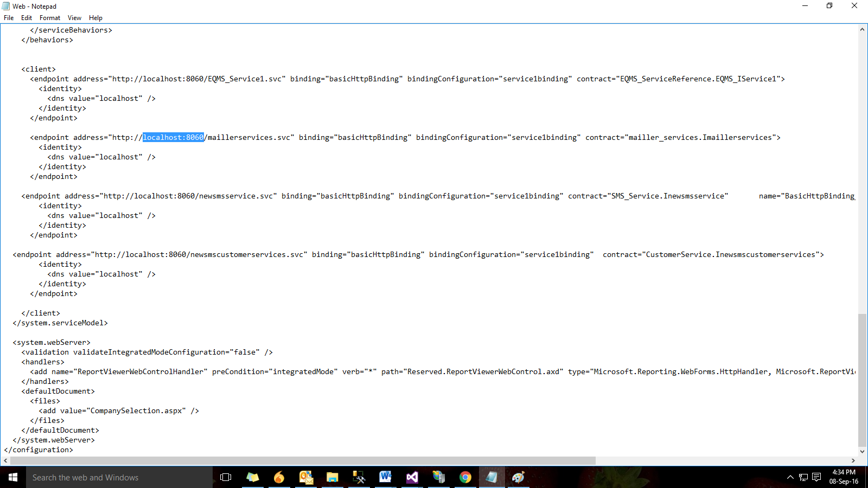Viewport: 868px width, 488px height.
Task: Click in Search the web and Windows box
Action: 119,477
